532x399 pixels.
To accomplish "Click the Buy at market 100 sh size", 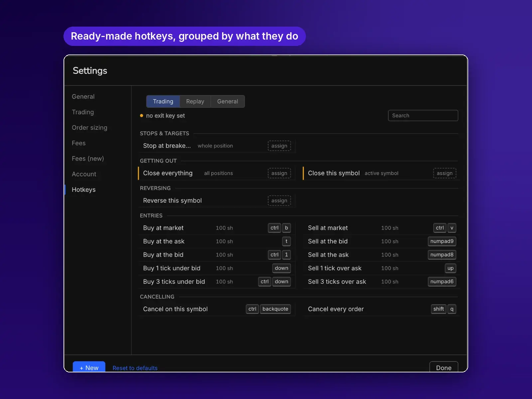I will coord(224,228).
